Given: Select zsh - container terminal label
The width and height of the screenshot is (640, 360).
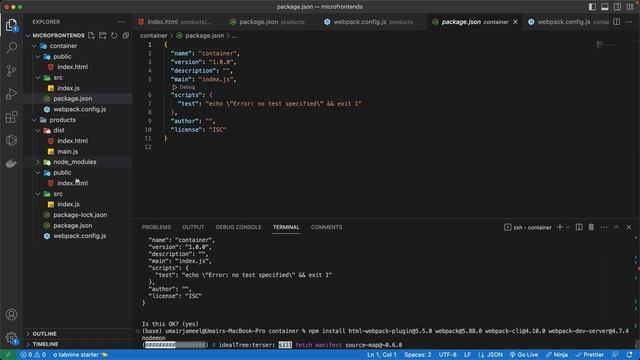Looking at the screenshot, I should point(528,227).
